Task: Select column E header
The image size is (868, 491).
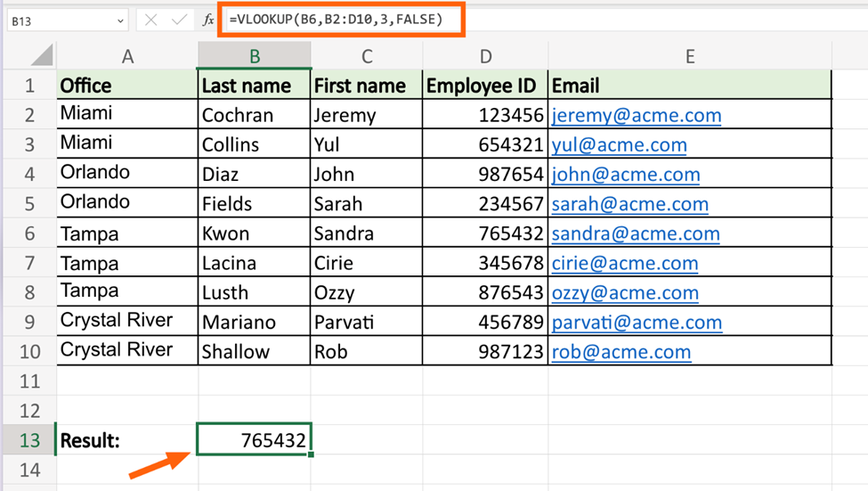Action: coord(690,56)
